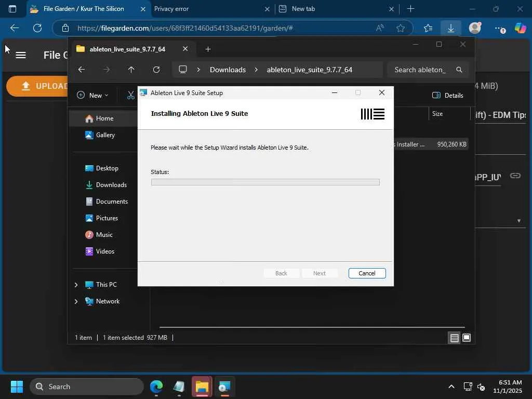Image resolution: width=532 pixels, height=399 pixels.
Task: Click the magnifier icon in Explorer search
Action: [459, 70]
